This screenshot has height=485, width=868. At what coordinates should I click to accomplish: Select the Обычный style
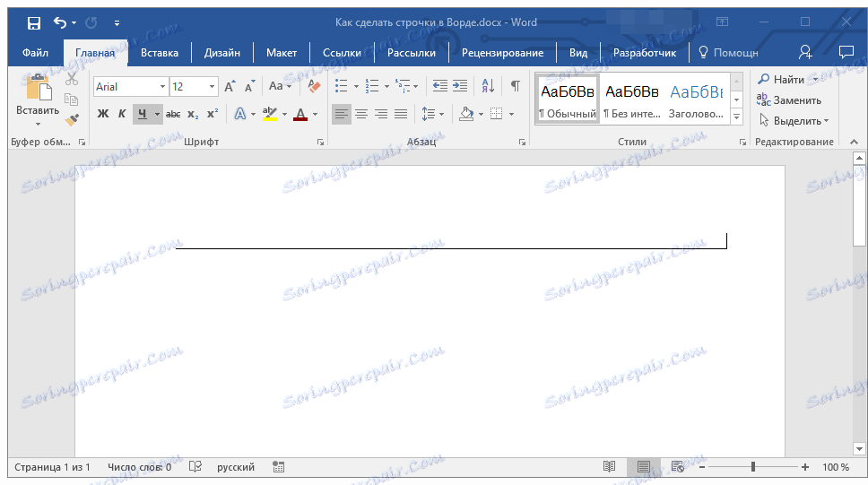568,100
